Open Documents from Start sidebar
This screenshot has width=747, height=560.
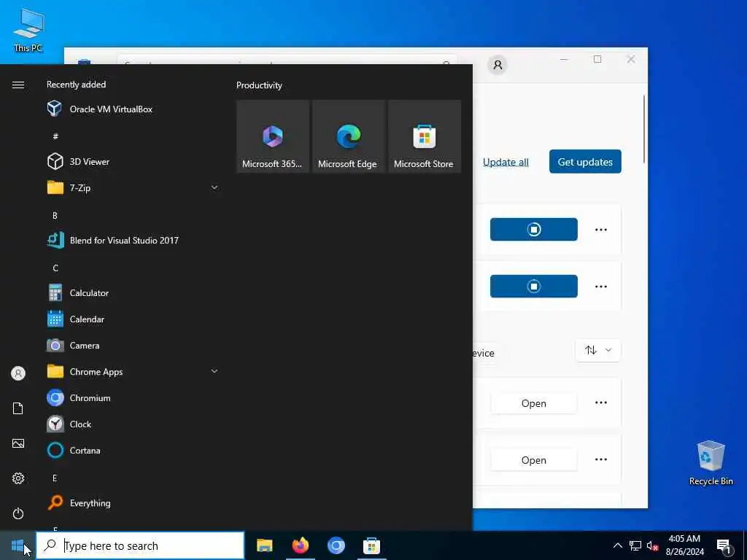point(18,408)
